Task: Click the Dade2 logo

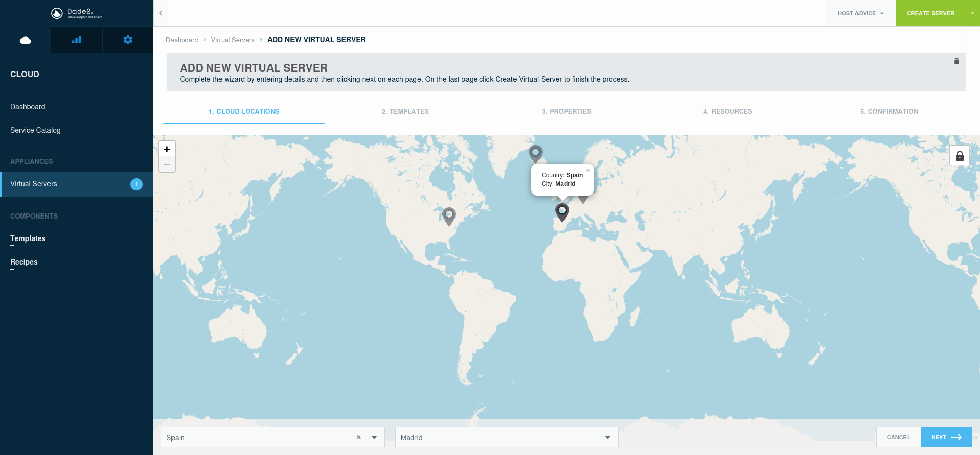Action: (77, 13)
